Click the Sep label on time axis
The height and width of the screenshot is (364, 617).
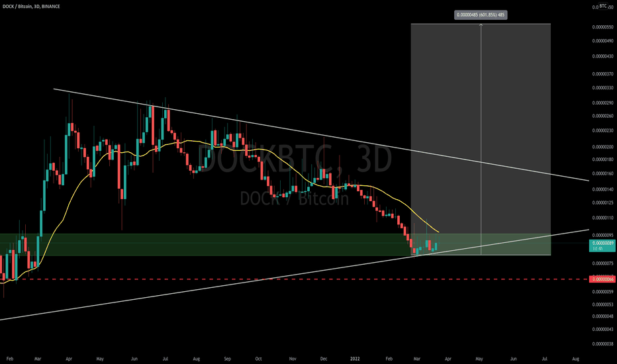(x=227, y=359)
